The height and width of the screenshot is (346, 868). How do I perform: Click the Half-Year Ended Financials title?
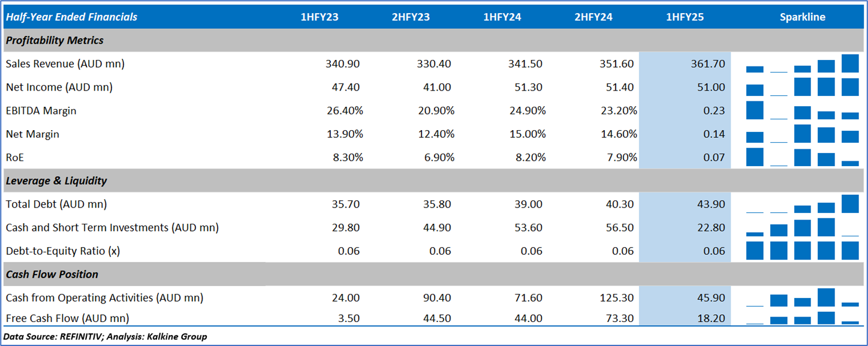(71, 17)
